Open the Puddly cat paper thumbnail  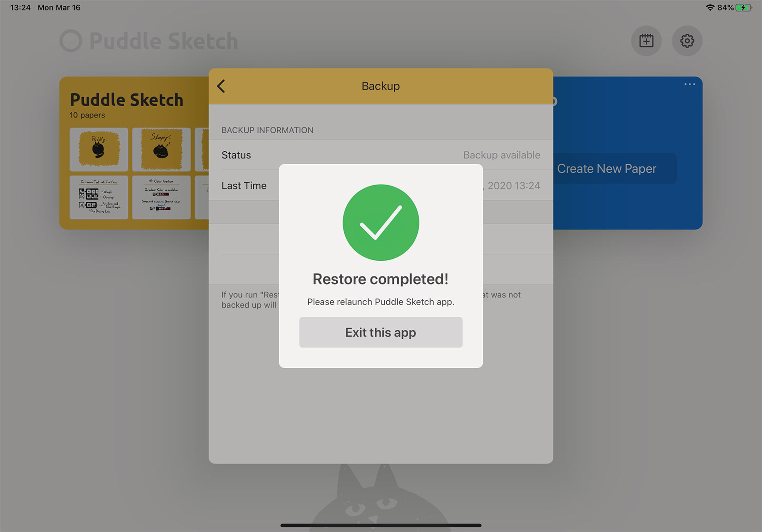[99, 149]
